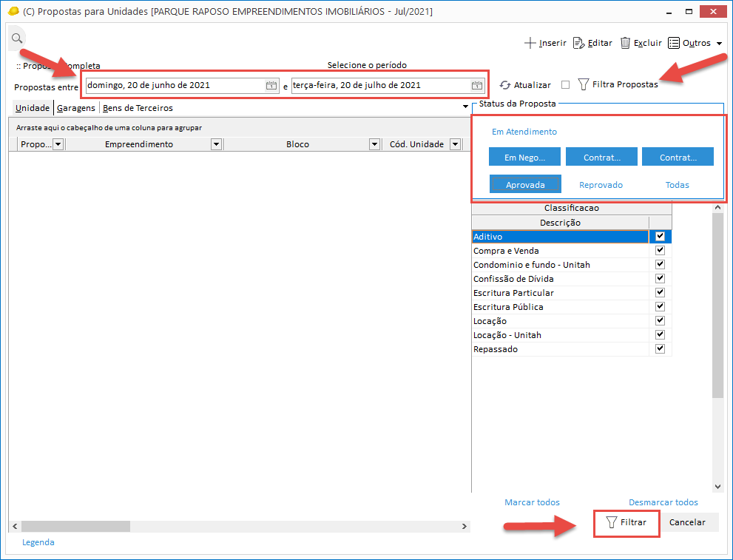This screenshot has width=733, height=560.
Task: Click the Filtrar button
Action: [x=626, y=522]
